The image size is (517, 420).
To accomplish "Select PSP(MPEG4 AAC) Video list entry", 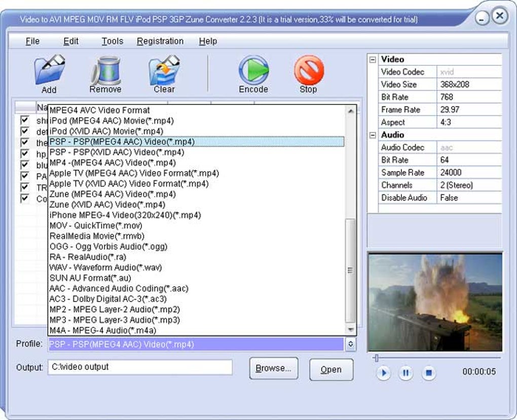I will click(x=197, y=142).
